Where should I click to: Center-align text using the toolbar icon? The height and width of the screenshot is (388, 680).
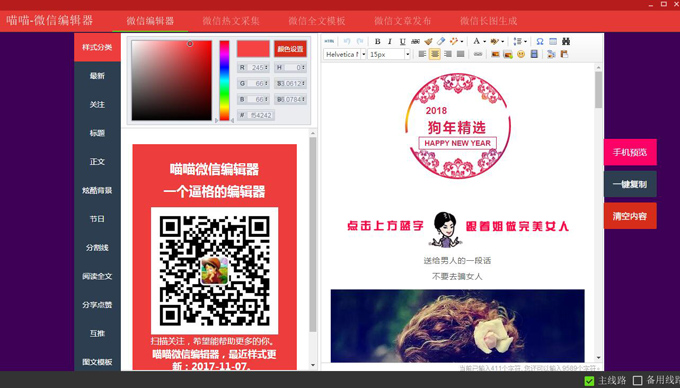(x=435, y=54)
